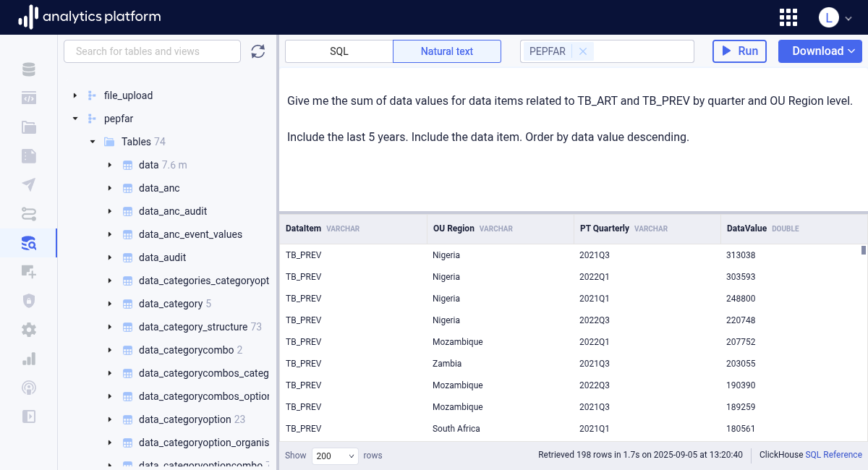
Task: Click the bar chart icon in sidebar
Action: (x=29, y=359)
